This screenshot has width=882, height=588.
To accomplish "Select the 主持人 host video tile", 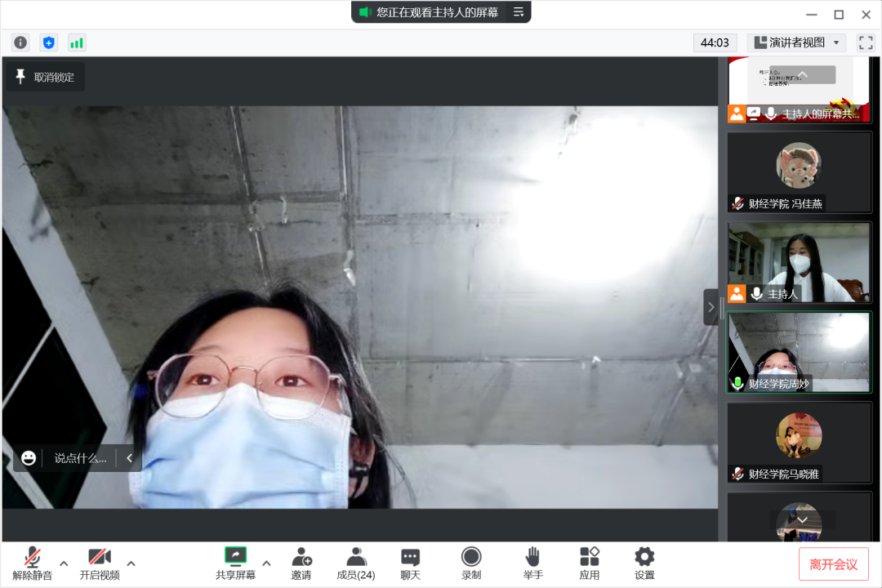I will click(x=799, y=263).
